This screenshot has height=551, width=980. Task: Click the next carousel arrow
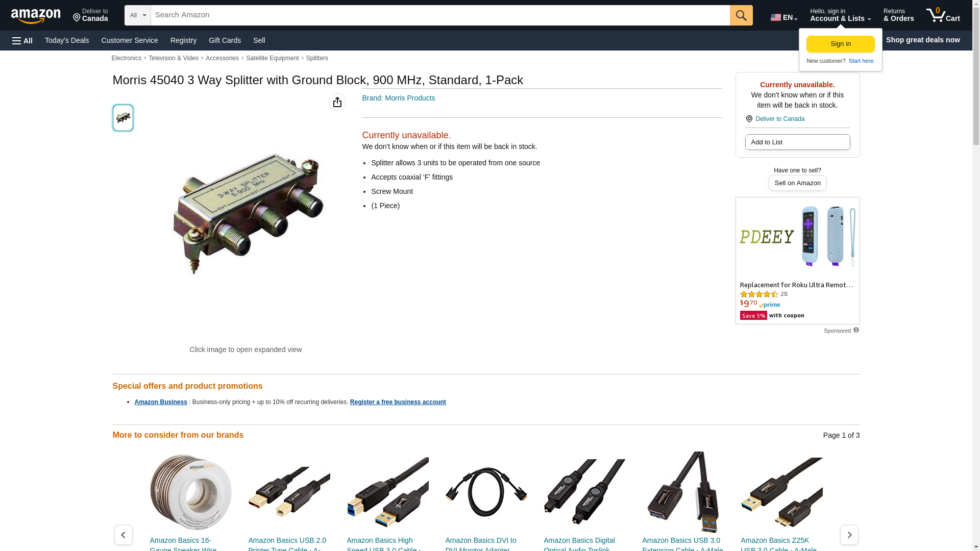tap(849, 535)
